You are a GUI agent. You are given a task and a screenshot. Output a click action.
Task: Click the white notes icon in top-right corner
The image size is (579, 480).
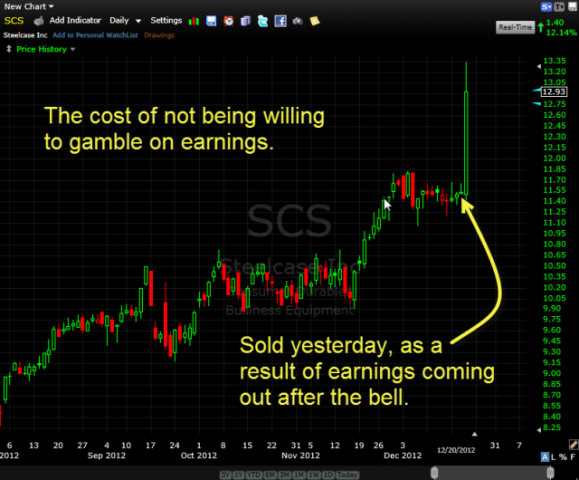coord(573,6)
